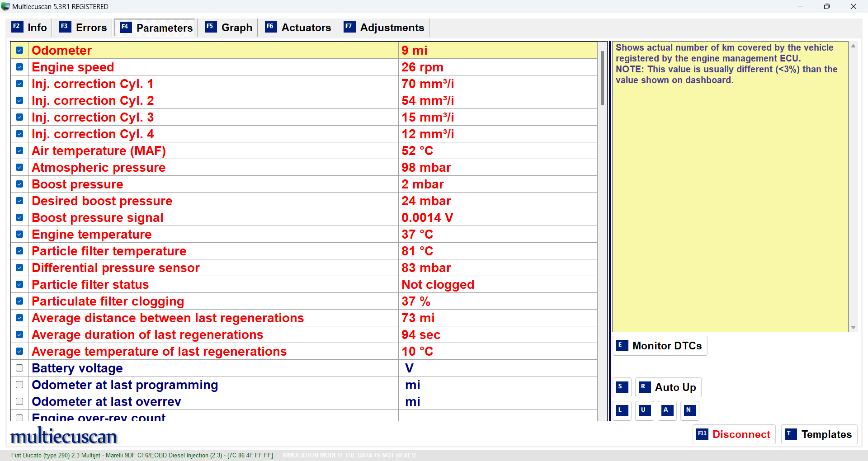Check the Odometer at last overrev box
The width and height of the screenshot is (868, 461).
click(19, 401)
